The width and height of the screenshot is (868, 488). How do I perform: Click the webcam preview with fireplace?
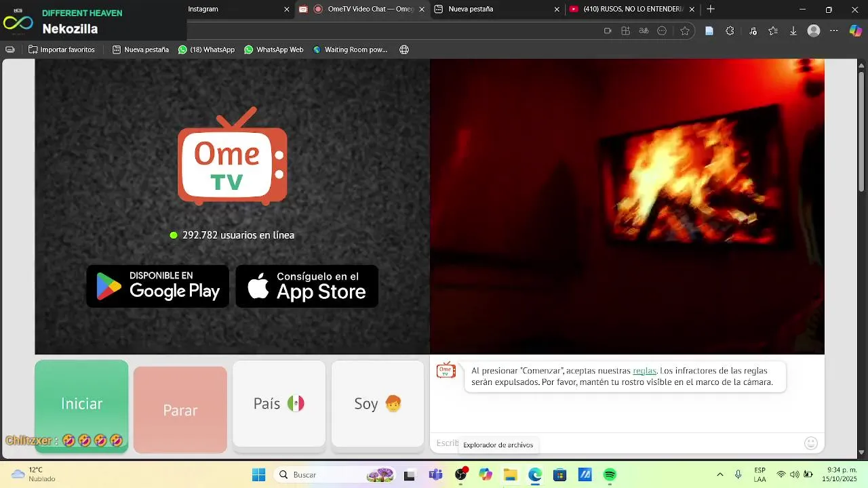pos(627,206)
